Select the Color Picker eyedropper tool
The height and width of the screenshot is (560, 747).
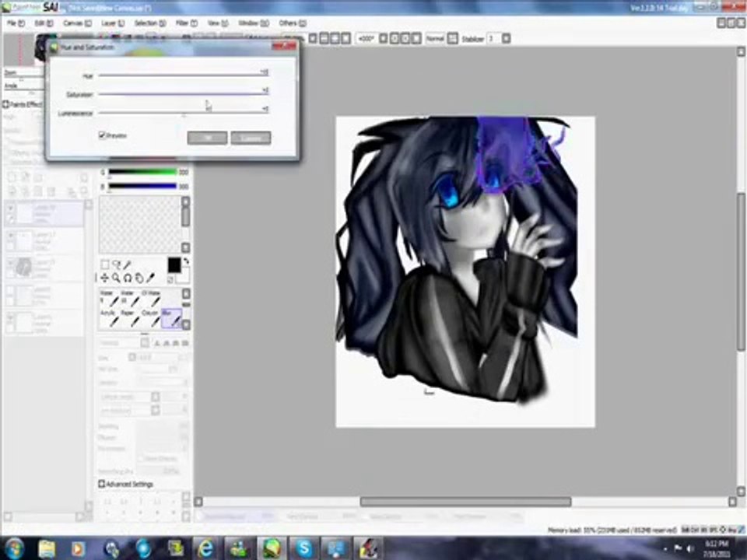[x=150, y=277]
